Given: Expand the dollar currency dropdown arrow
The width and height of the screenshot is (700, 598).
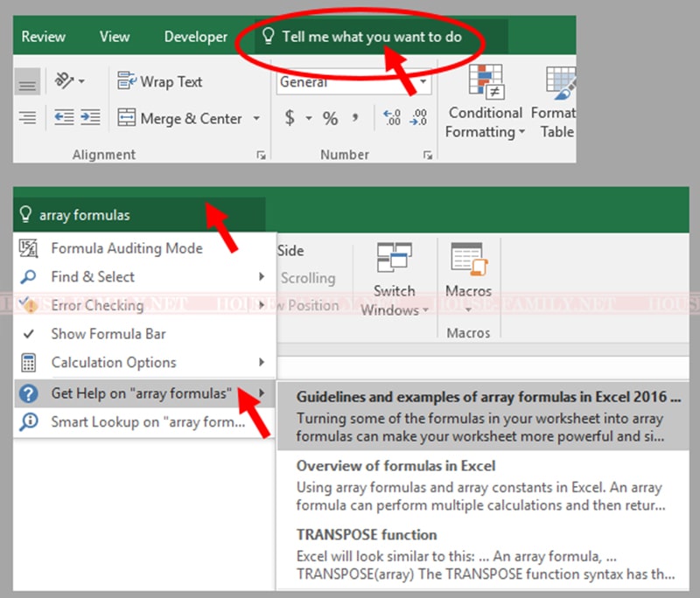Looking at the screenshot, I should [x=309, y=118].
